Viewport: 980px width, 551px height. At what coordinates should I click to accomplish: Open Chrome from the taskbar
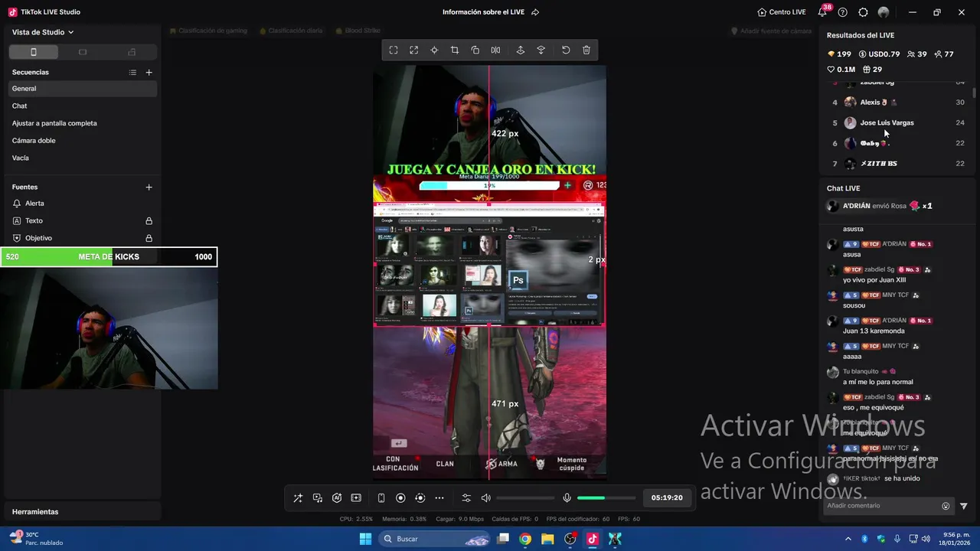(x=525, y=539)
